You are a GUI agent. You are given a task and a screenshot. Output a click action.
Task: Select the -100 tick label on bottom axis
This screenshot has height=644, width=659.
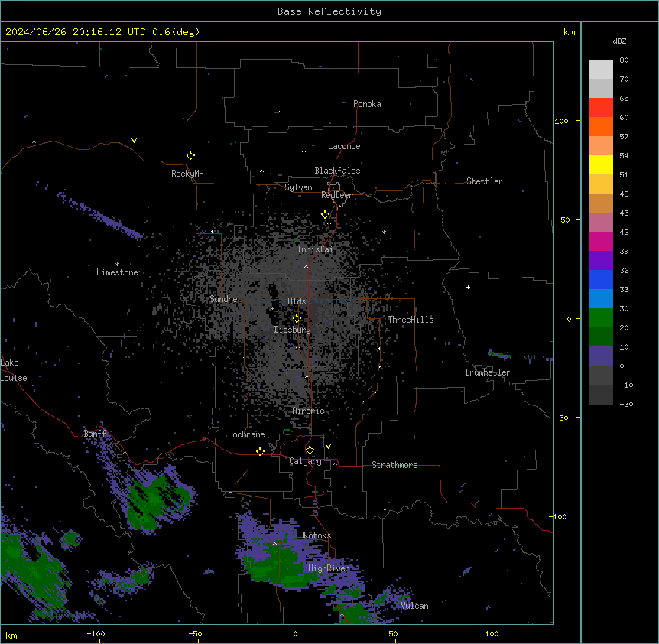click(x=96, y=633)
